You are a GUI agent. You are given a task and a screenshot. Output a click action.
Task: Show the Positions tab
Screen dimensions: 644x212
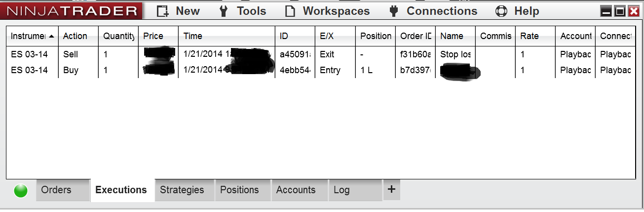click(x=239, y=190)
